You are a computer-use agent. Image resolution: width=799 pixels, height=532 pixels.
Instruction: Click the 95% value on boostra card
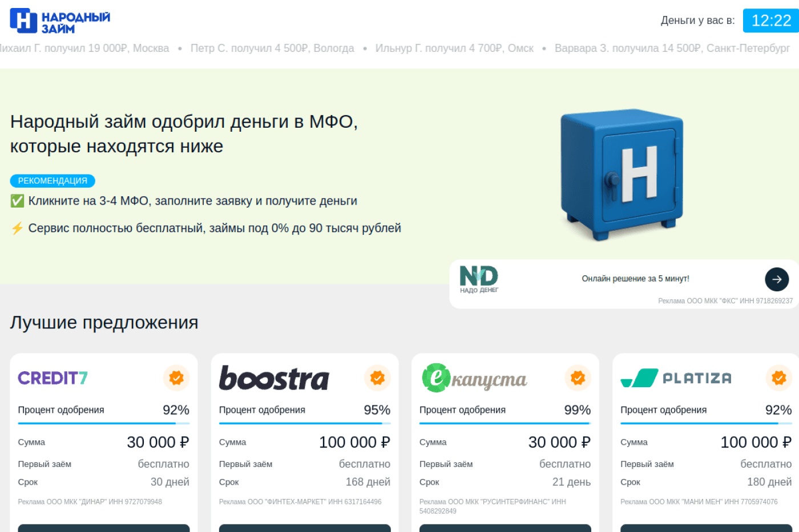[377, 410]
